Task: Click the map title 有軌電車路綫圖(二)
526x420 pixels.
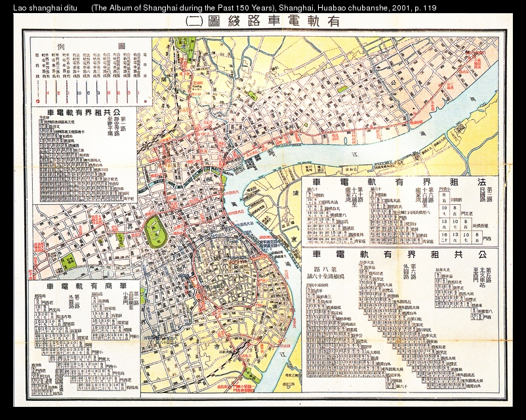Action: coord(266,20)
